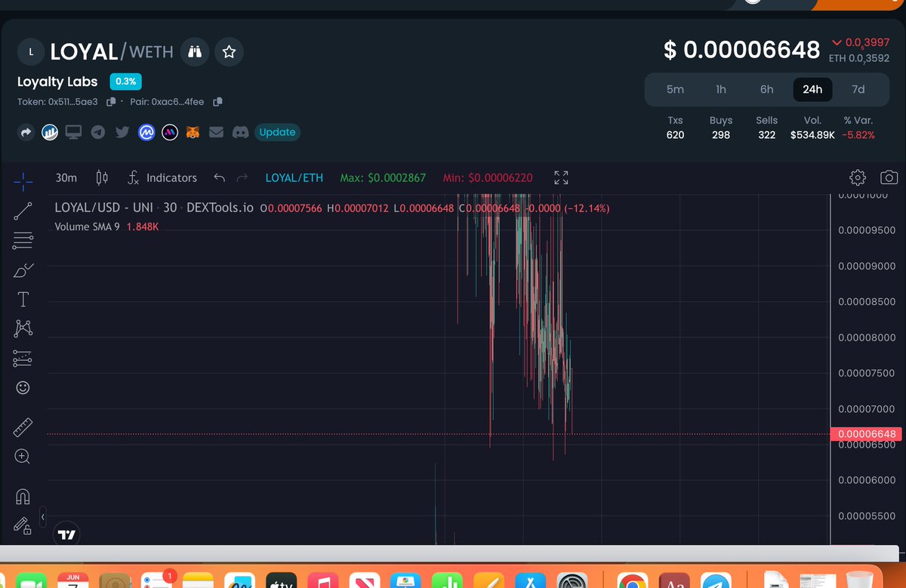The image size is (906, 588).
Task: Select the 6h stats tab
Action: pos(766,89)
